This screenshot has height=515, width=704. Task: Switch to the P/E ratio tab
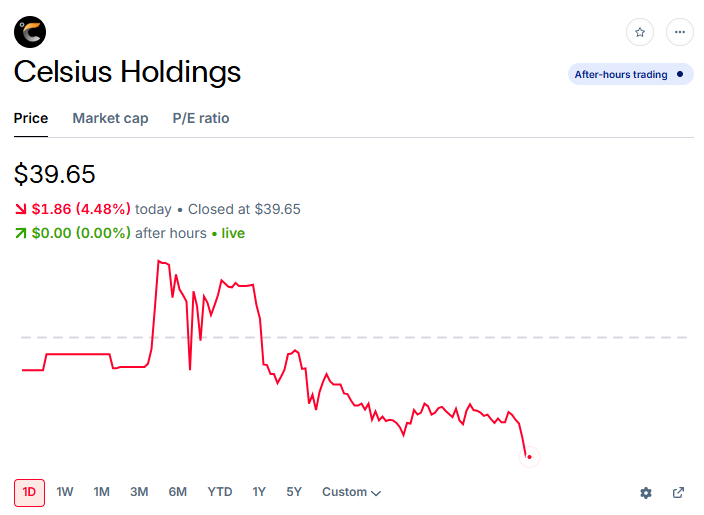[x=201, y=118]
